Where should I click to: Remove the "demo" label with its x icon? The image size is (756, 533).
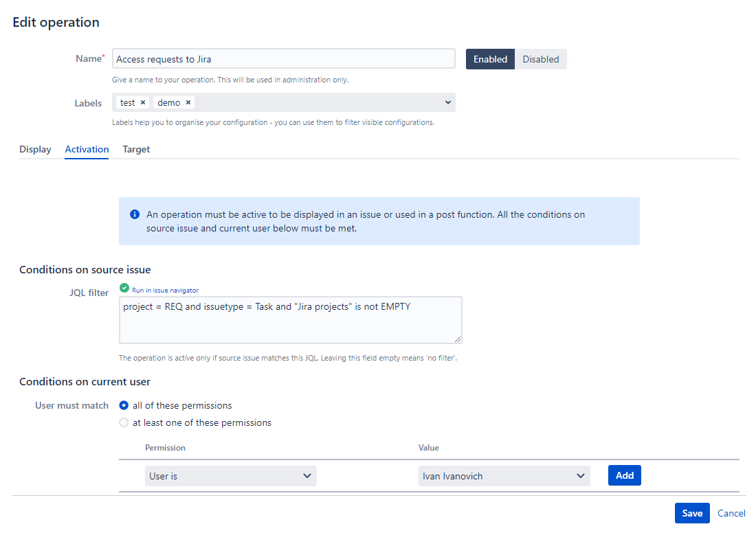click(x=188, y=102)
